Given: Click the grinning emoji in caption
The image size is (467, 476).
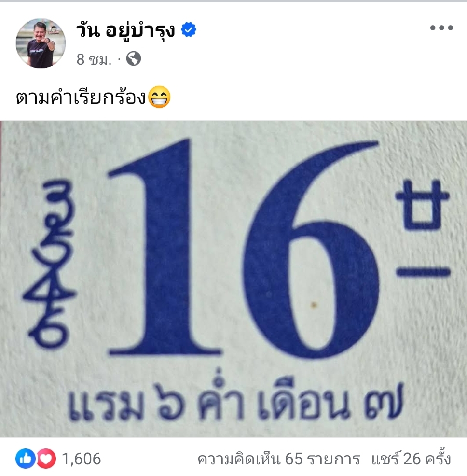Looking at the screenshot, I should 159,97.
